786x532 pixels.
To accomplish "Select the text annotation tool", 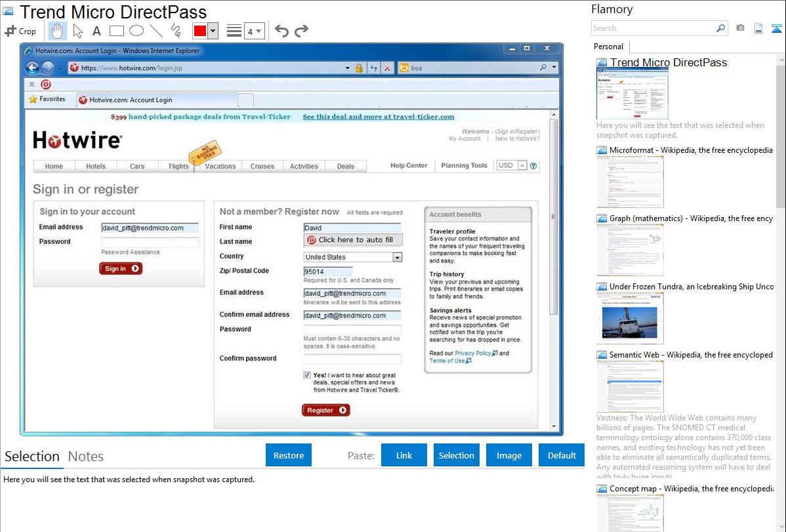I will point(96,31).
